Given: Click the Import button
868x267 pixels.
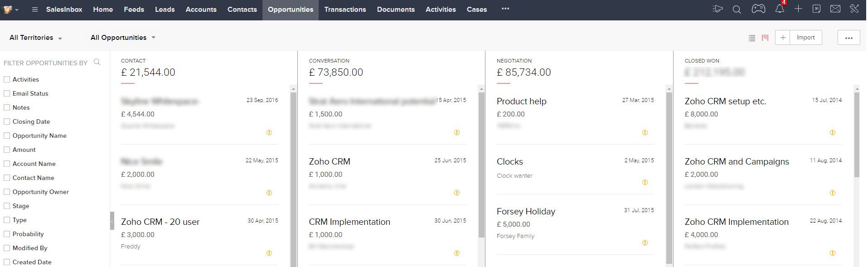Looking at the screenshot, I should [806, 38].
